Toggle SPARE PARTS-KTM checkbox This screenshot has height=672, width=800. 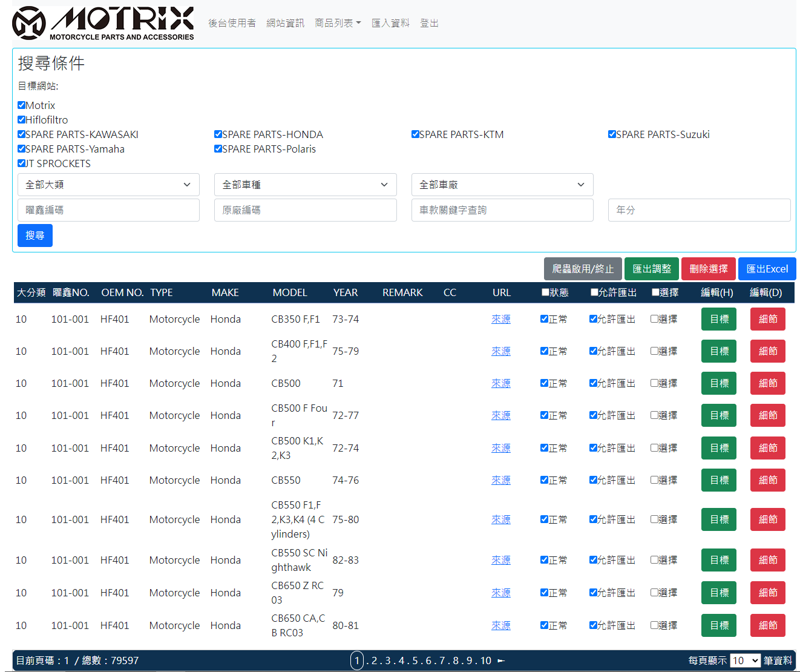click(x=415, y=134)
